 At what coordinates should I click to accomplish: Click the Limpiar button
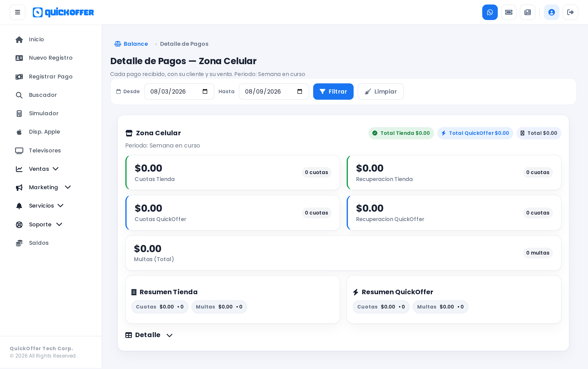380,92
